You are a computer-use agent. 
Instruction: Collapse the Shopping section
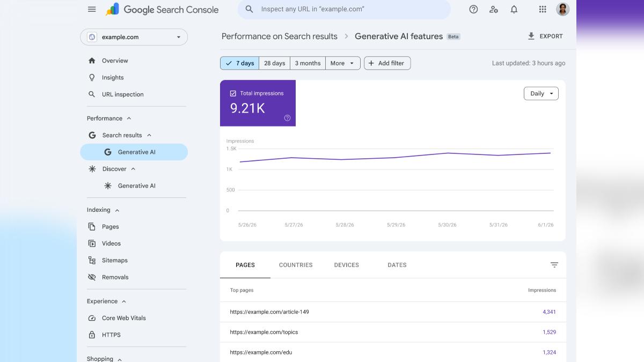[120, 359]
